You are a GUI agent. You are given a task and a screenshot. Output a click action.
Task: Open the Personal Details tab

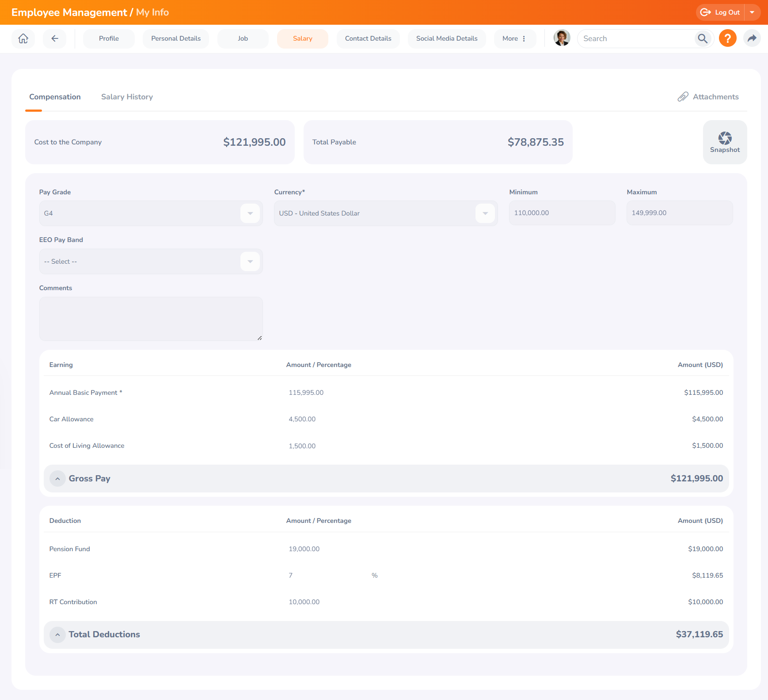pos(176,38)
